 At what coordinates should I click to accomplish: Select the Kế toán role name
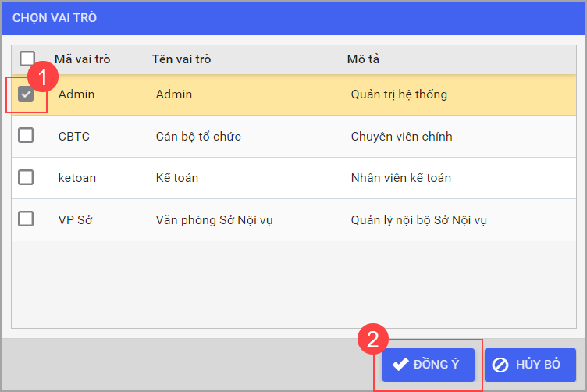point(177,178)
